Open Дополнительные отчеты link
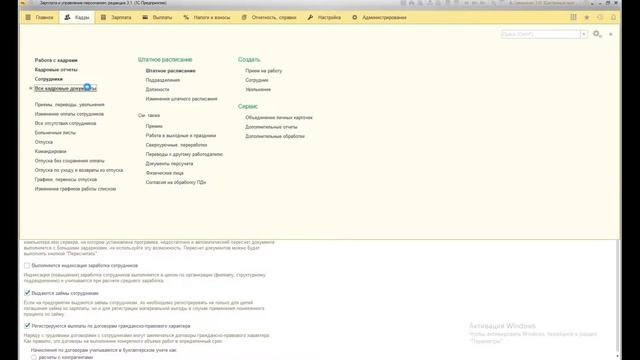The height and width of the screenshot is (360, 640). coord(271,127)
